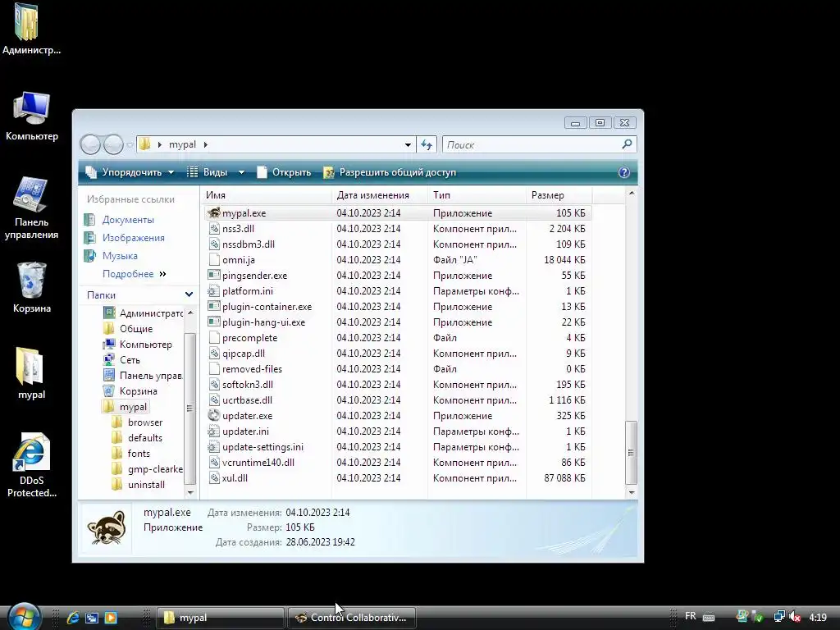Click the plugin-container.exe icon
Viewport: 840px width, 630px height.
pos(214,307)
